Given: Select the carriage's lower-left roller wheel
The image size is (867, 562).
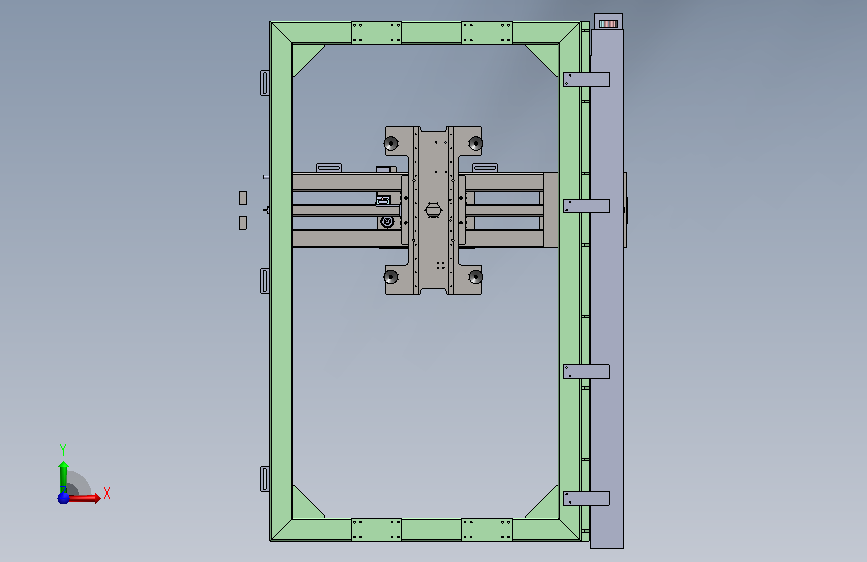Looking at the screenshot, I should click(391, 277).
